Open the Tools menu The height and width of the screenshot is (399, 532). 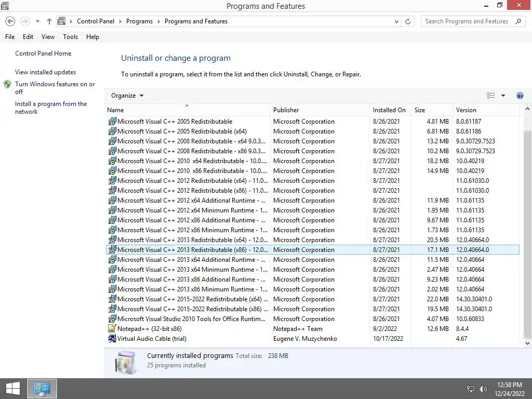pos(70,37)
